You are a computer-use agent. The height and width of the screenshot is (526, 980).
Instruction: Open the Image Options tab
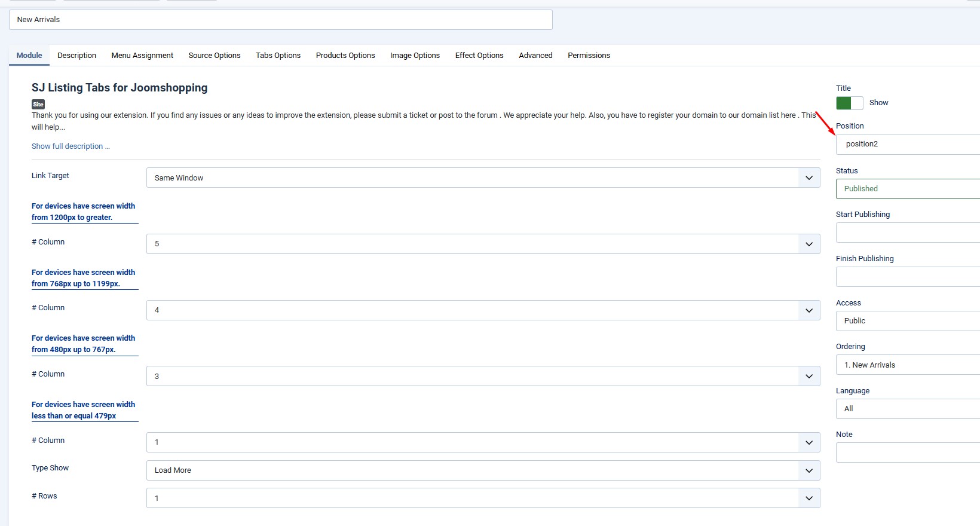coord(415,56)
